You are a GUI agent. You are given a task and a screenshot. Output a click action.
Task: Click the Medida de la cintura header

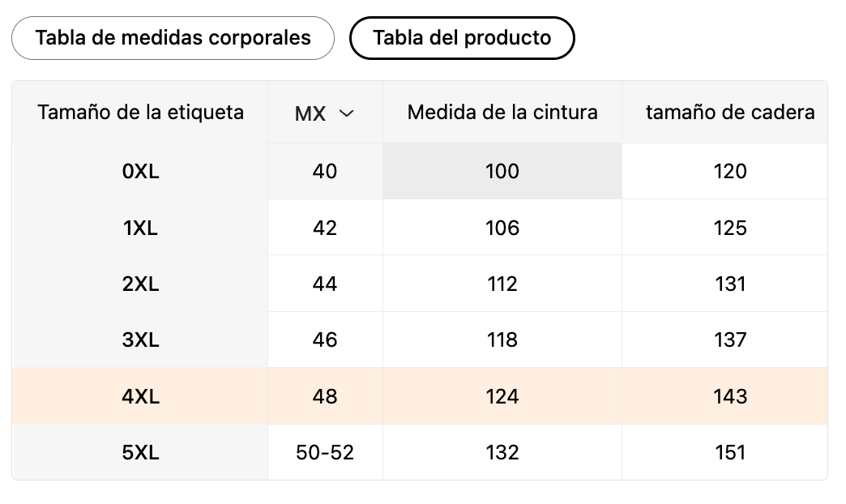click(502, 112)
